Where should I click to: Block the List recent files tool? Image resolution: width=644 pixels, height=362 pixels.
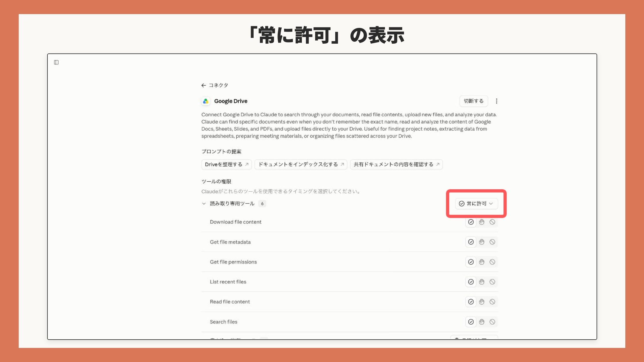click(x=492, y=282)
